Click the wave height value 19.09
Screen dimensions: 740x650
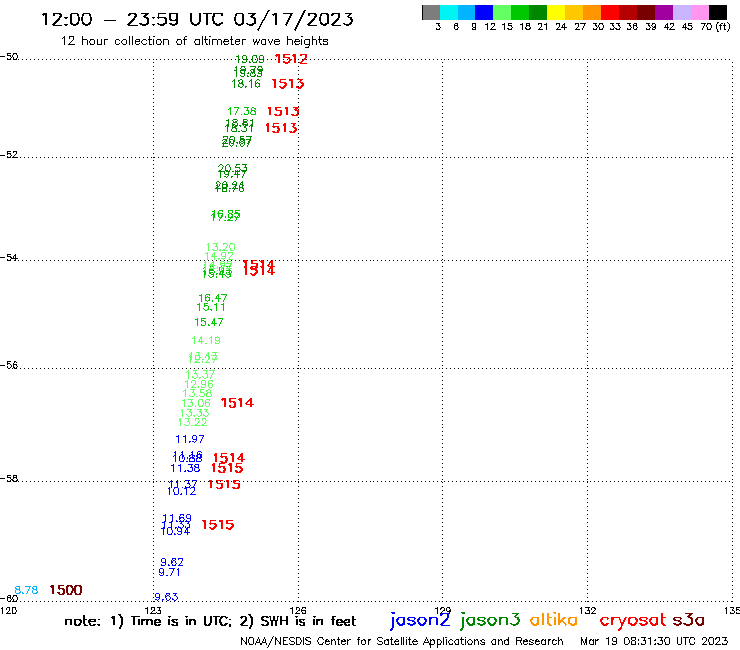click(250, 59)
